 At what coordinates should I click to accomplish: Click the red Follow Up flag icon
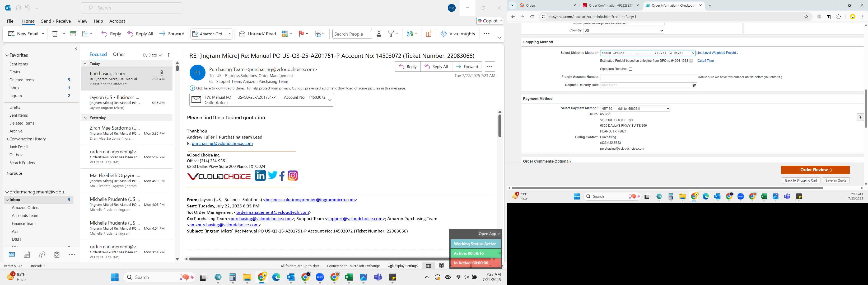pyautogui.click(x=301, y=34)
